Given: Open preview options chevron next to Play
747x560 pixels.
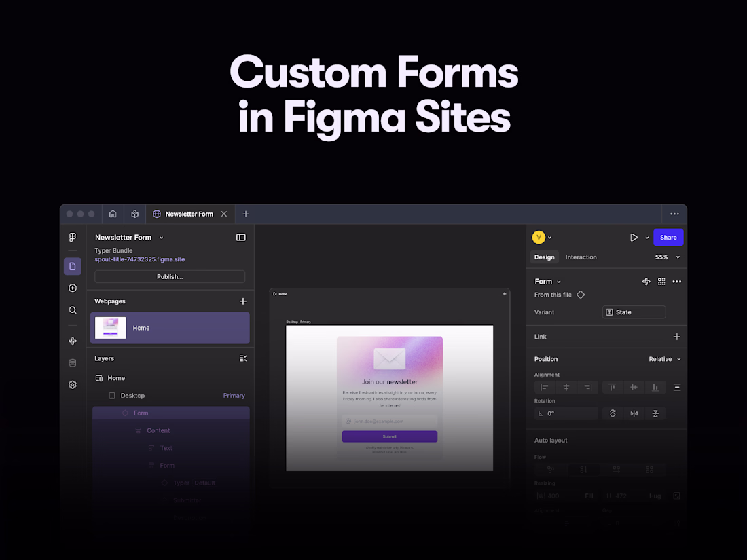Looking at the screenshot, I should pyautogui.click(x=647, y=238).
